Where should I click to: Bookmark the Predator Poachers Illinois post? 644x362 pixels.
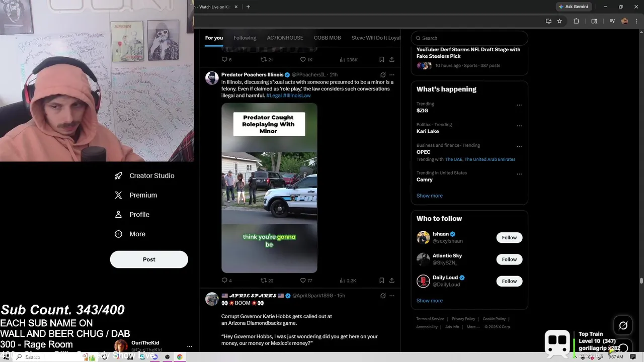(382, 281)
